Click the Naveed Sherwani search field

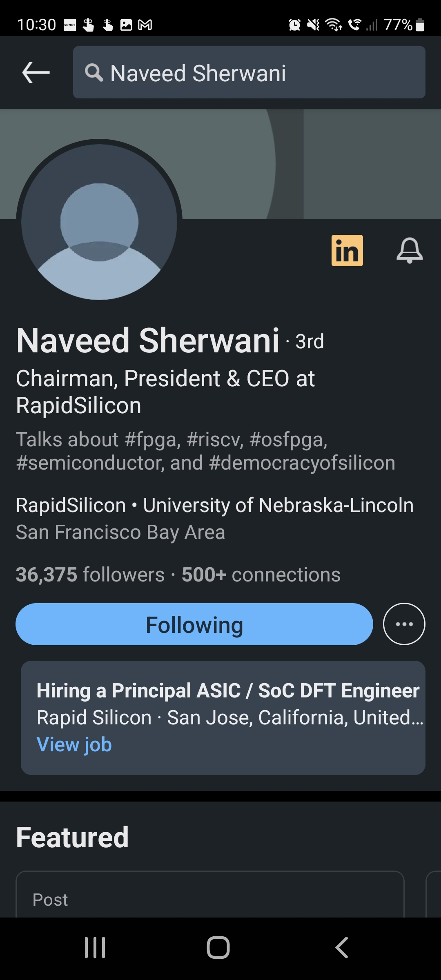pos(261,73)
